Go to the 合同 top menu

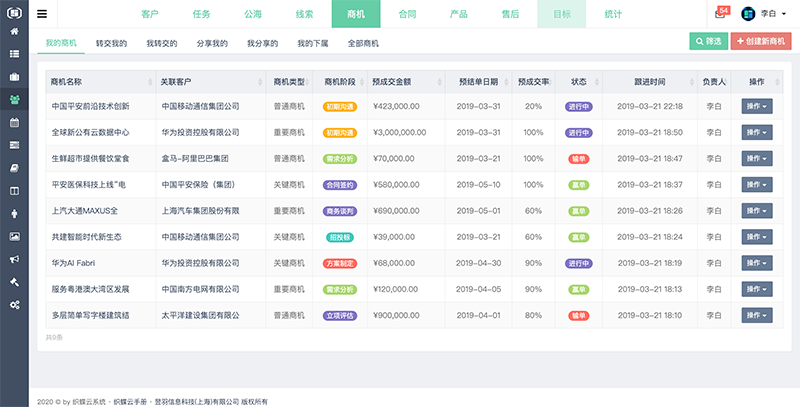(407, 14)
